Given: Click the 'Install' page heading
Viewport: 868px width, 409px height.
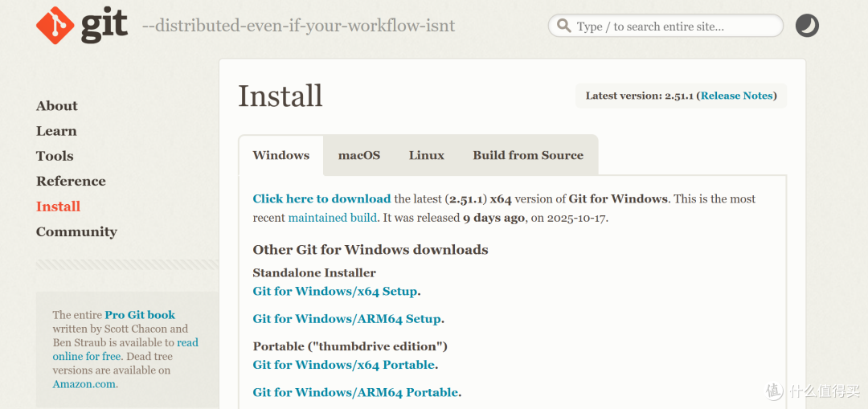Looking at the screenshot, I should (280, 96).
